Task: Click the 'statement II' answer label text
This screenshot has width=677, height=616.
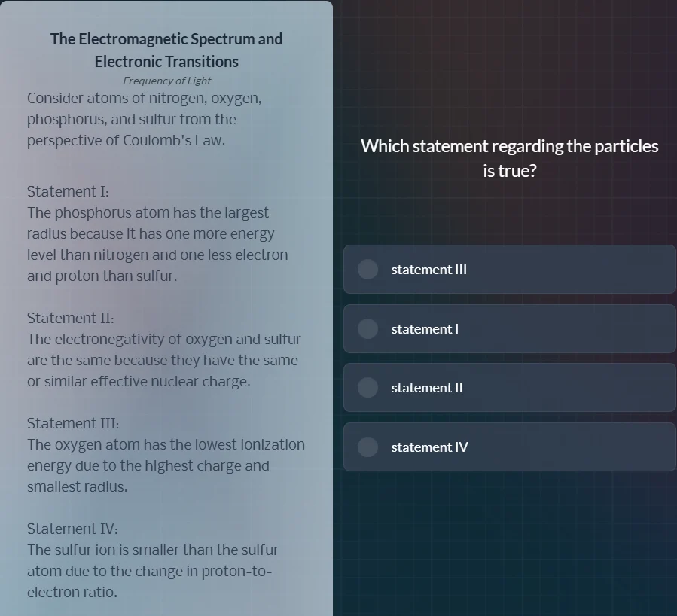Action: pyautogui.click(x=427, y=388)
